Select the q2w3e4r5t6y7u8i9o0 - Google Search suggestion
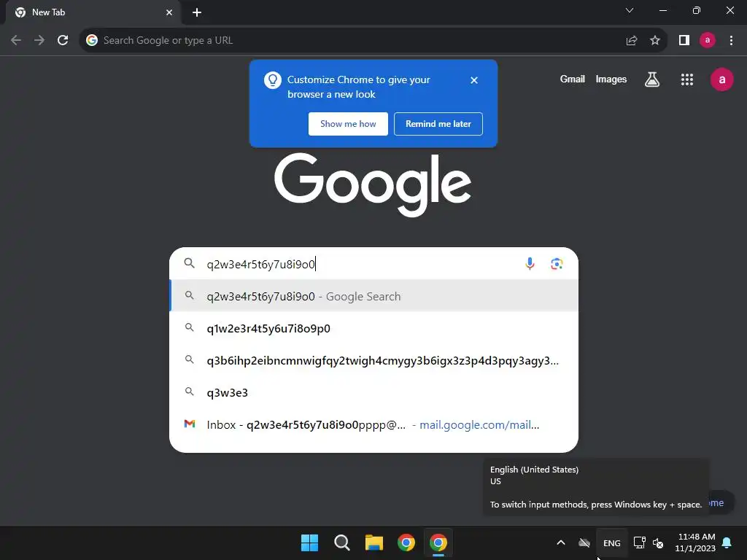This screenshot has height=560, width=747. (x=374, y=296)
